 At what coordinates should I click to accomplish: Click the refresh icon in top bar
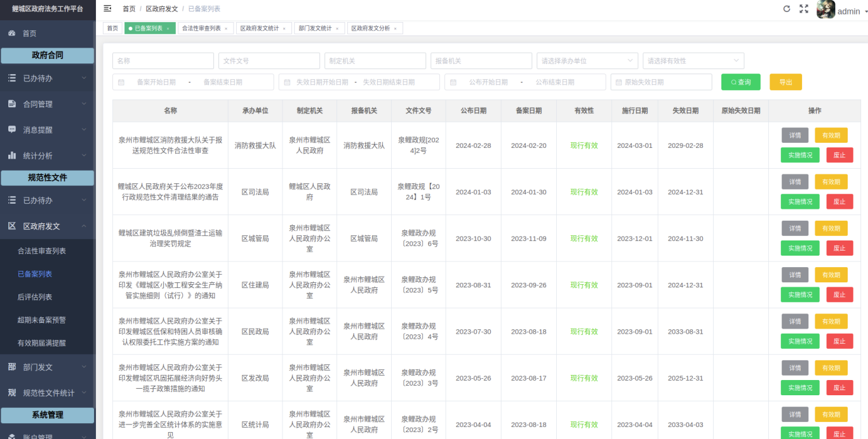click(787, 9)
